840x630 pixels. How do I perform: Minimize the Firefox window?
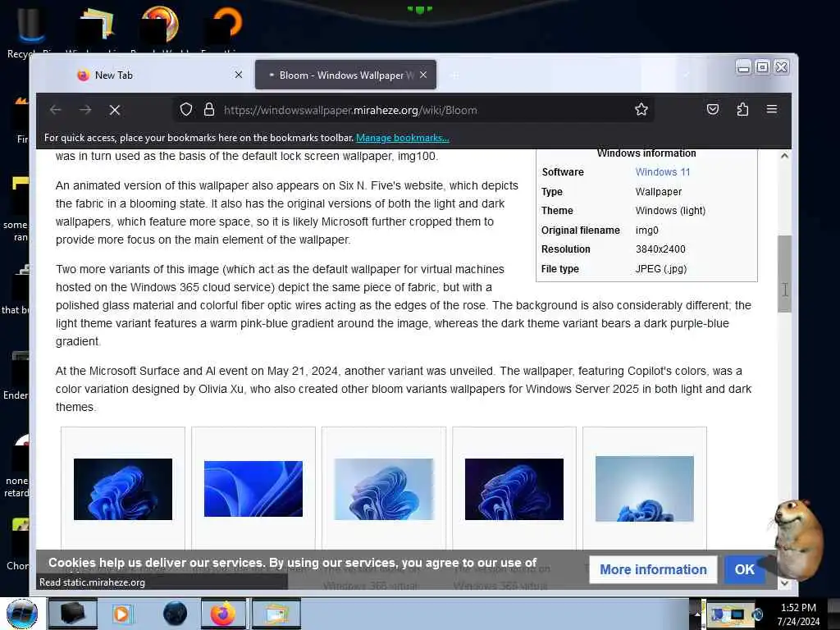pyautogui.click(x=743, y=67)
